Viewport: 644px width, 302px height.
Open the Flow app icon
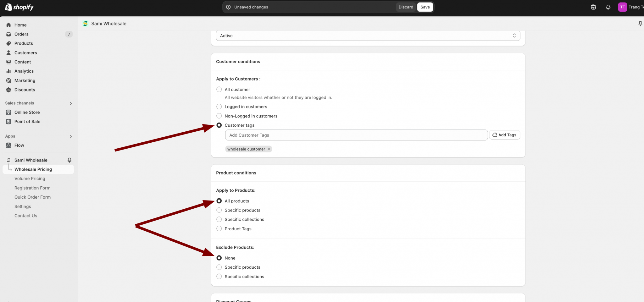point(8,145)
